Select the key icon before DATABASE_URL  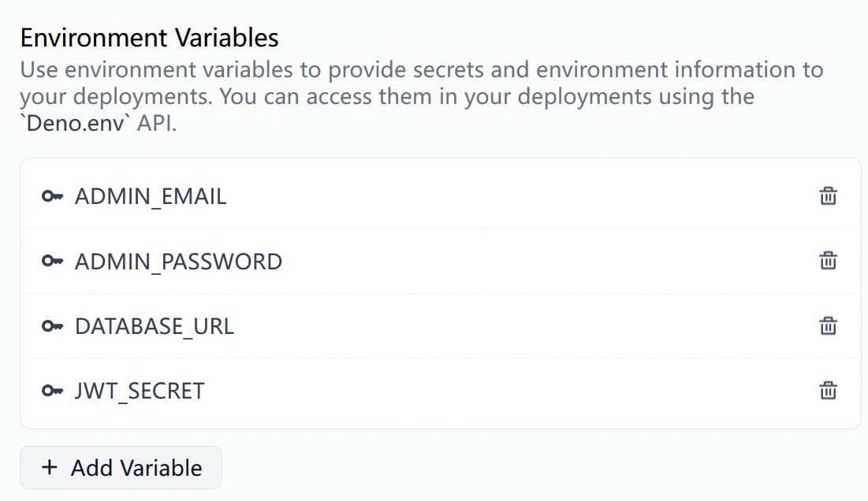pos(52,326)
